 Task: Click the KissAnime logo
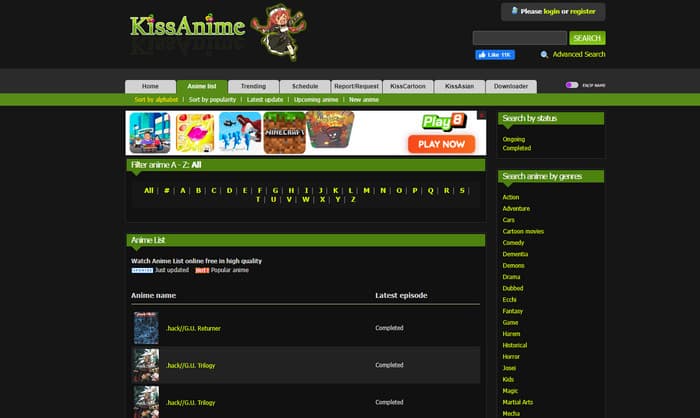[x=188, y=26]
